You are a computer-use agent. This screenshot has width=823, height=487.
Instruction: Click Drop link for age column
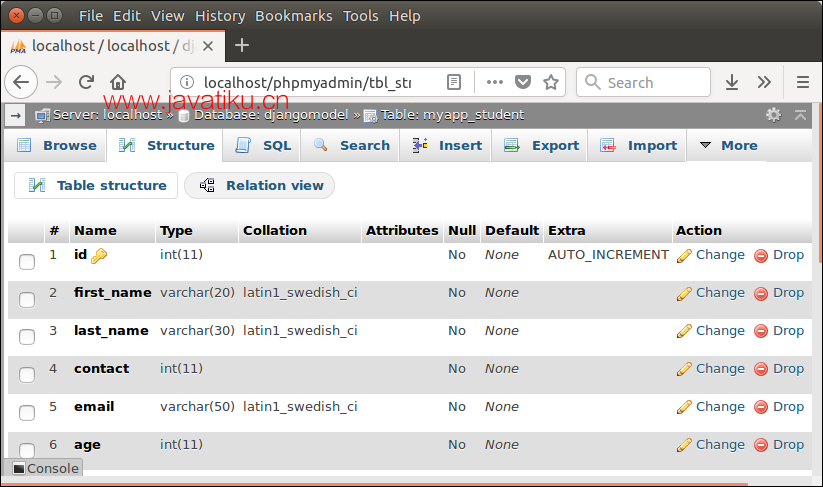click(x=788, y=444)
